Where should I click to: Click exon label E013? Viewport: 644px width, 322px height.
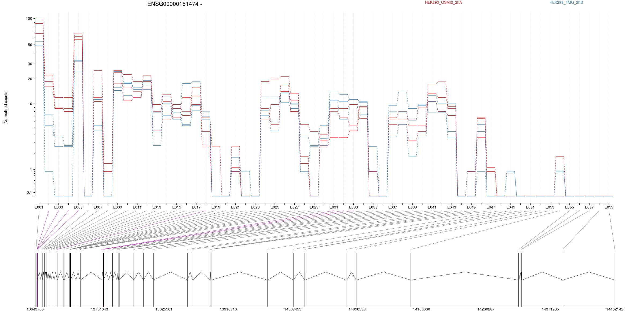(x=157, y=207)
